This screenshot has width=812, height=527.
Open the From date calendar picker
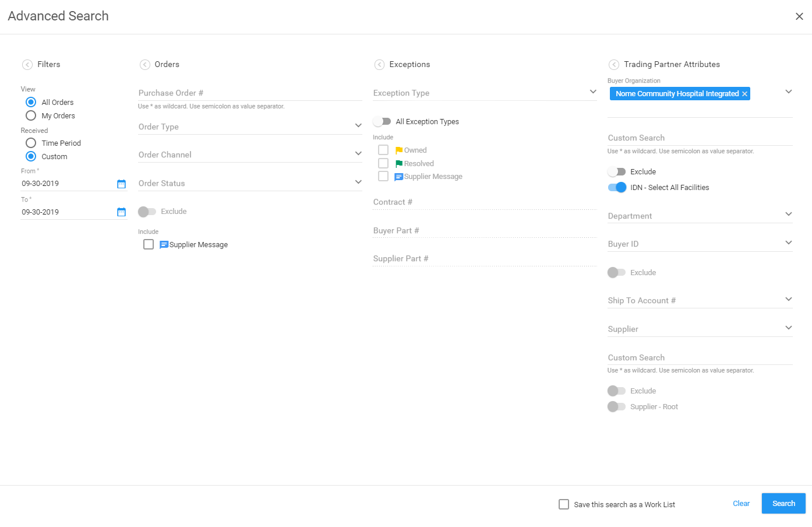pos(121,184)
